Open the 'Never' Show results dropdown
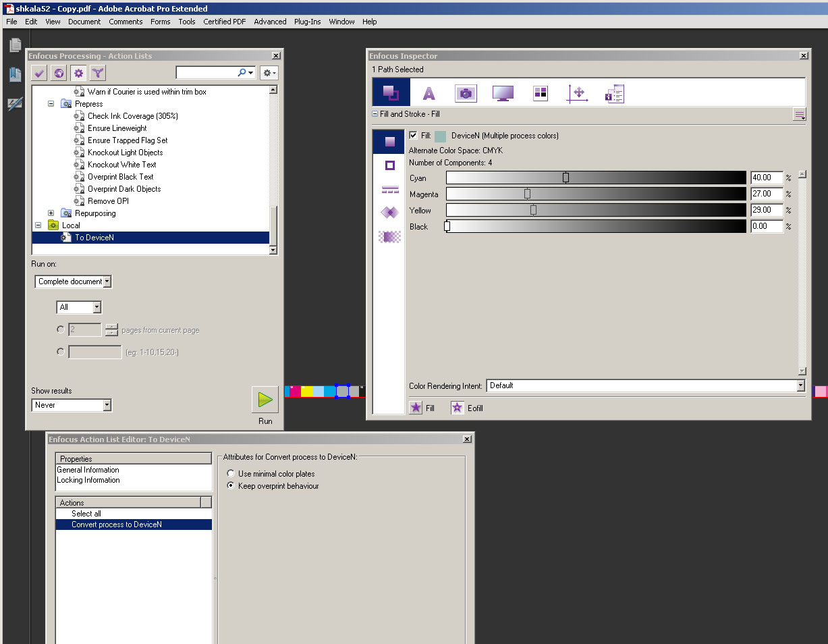828x644 pixels. [72, 405]
